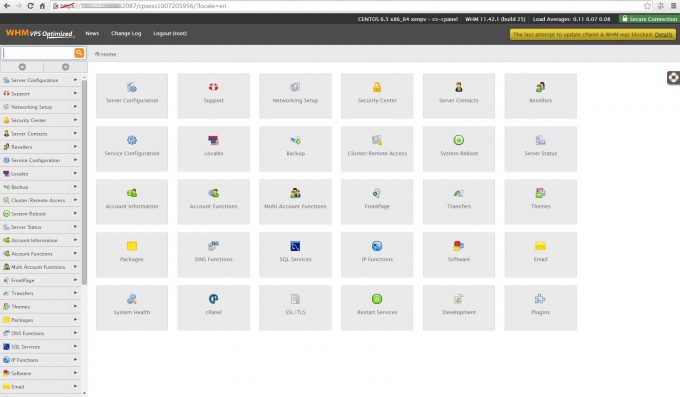Viewport: 680px width, 397px height.
Task: Expand Support arrow in sidebar
Action: 75,93
